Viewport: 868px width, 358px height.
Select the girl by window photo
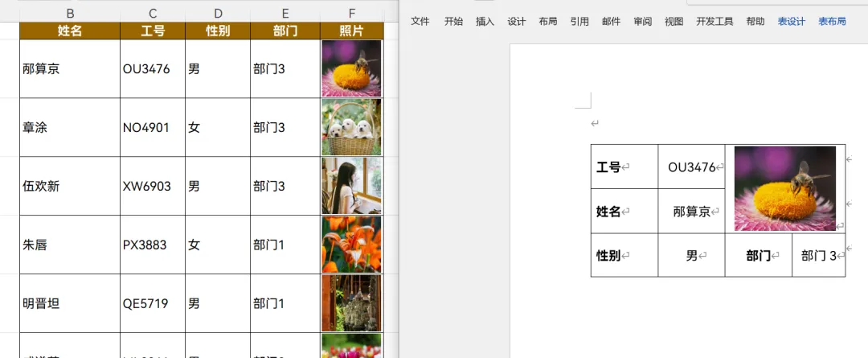point(351,186)
